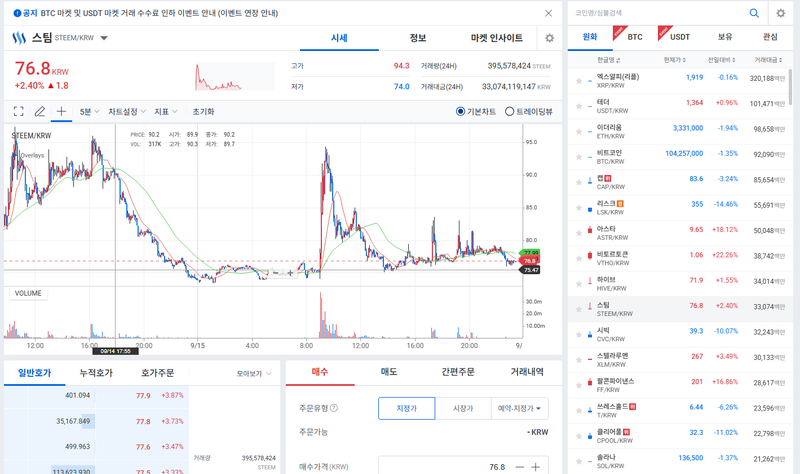Star the HIVE/KRW row as favorite
Viewport: 800px width, 474px height.
tap(579, 284)
